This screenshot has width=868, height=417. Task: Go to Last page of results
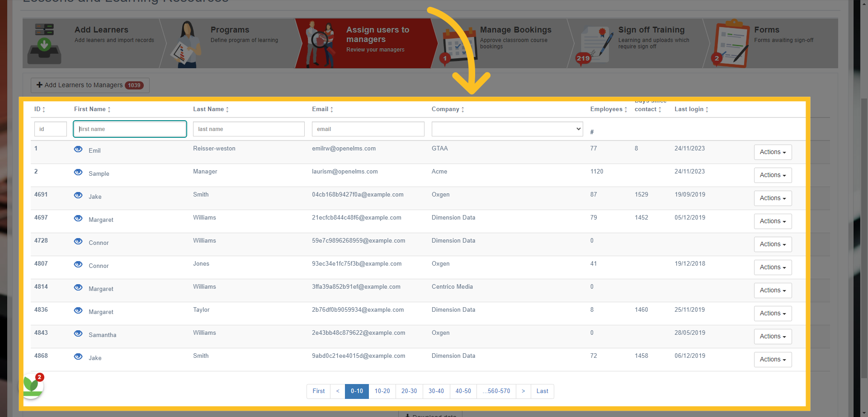542,391
